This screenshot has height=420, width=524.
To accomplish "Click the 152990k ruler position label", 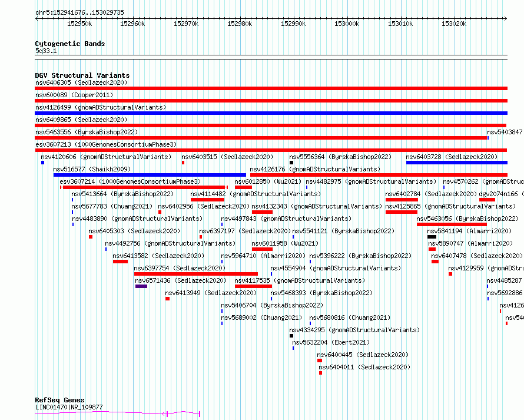I will point(293,24).
